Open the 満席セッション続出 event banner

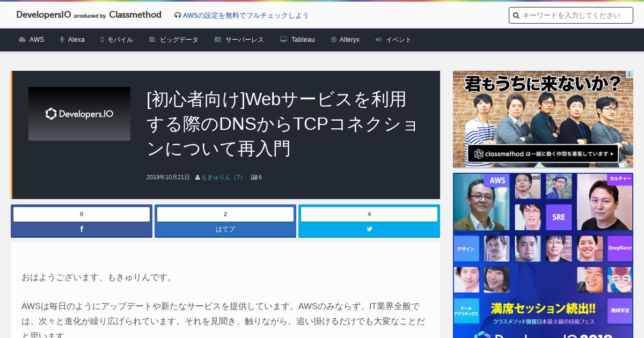point(543,255)
